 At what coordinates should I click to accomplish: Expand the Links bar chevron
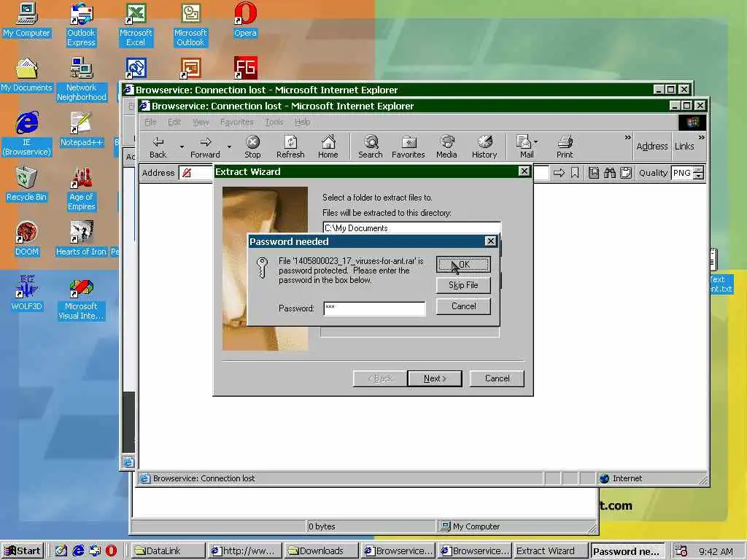click(701, 138)
